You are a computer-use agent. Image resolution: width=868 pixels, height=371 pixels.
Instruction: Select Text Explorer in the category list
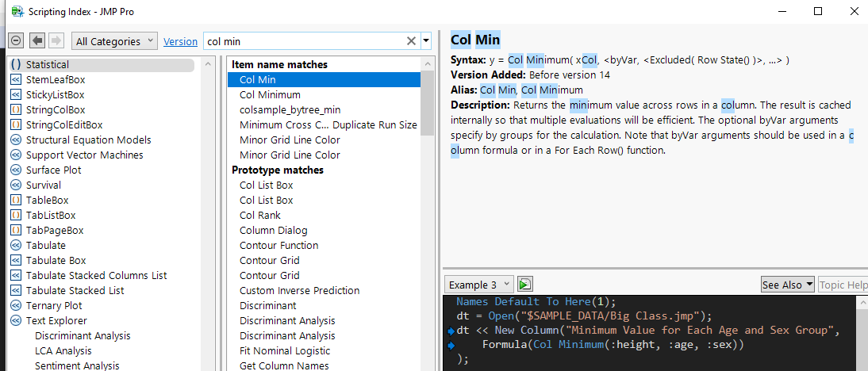pos(56,320)
